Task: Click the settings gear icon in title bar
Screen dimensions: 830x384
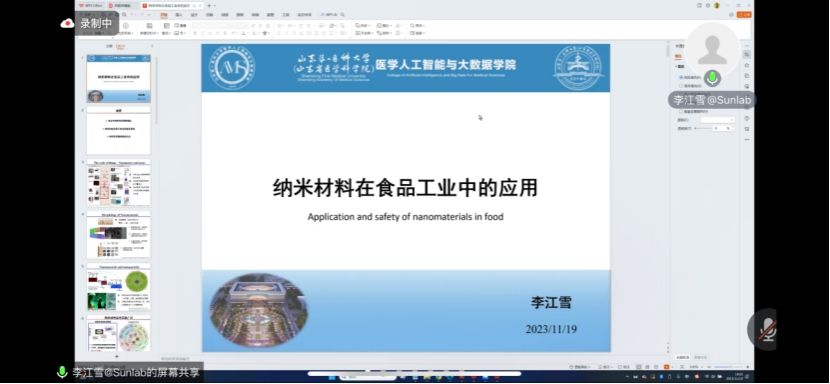Action: [x=708, y=5]
